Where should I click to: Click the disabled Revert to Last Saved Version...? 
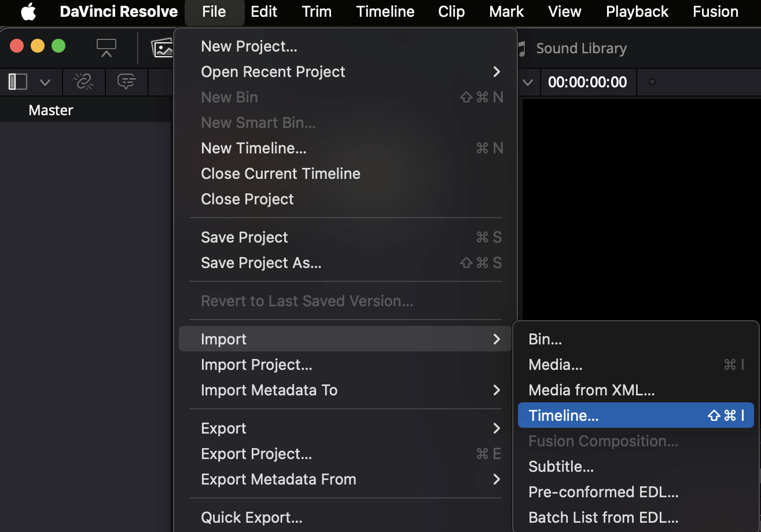click(x=345, y=301)
